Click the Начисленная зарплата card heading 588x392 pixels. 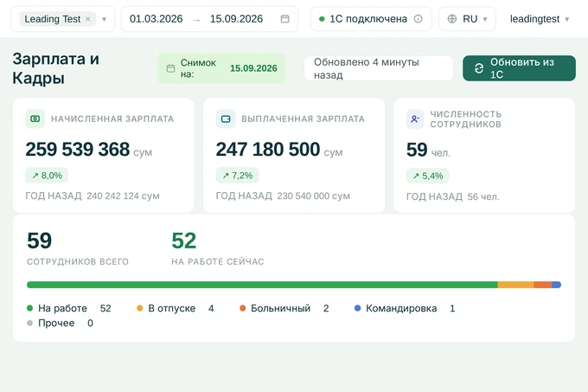tap(112, 119)
